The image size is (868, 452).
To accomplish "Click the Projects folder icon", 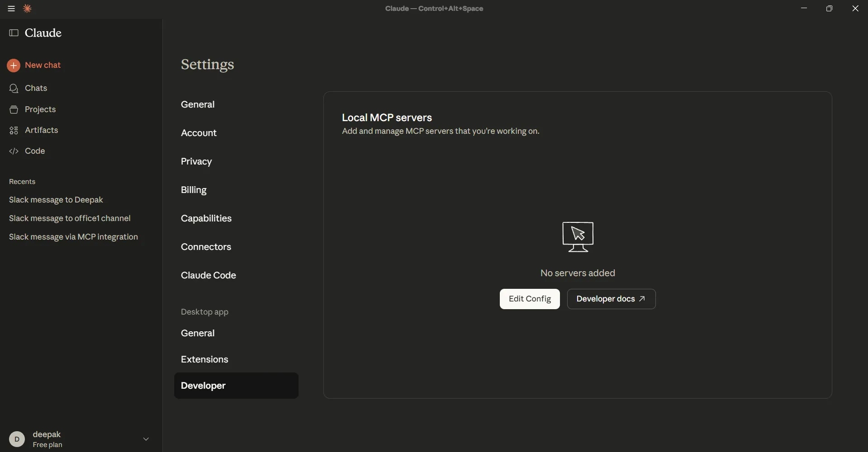I will [14, 110].
